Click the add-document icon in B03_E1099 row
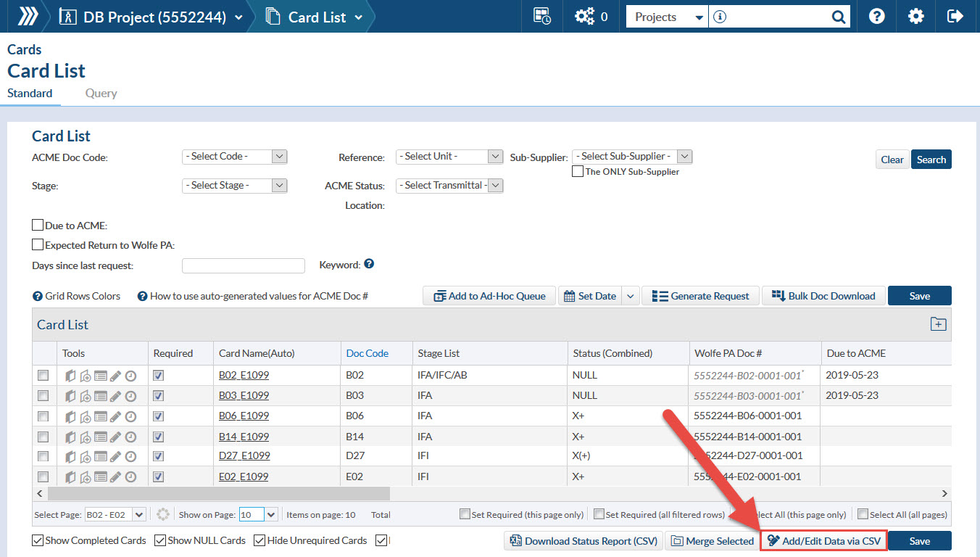Viewport: 980px width, 557px height. tap(86, 396)
